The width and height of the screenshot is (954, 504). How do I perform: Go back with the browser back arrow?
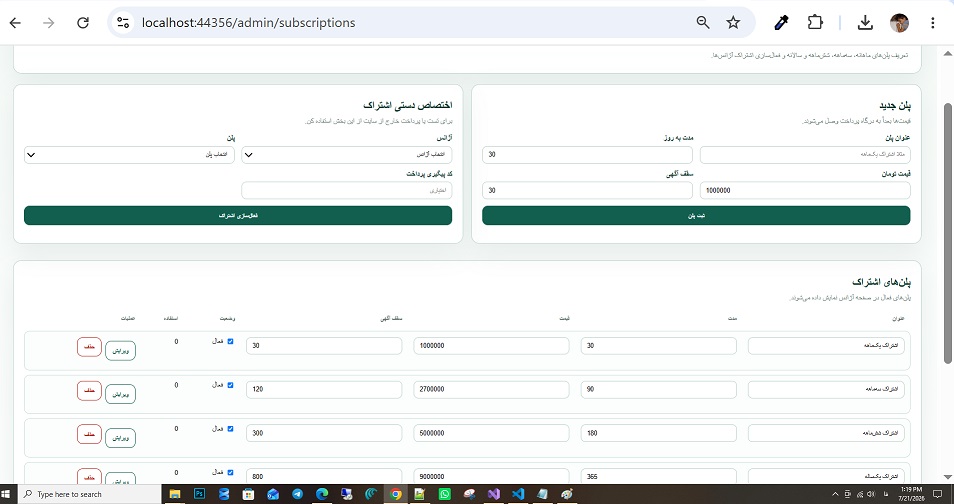coord(15,23)
